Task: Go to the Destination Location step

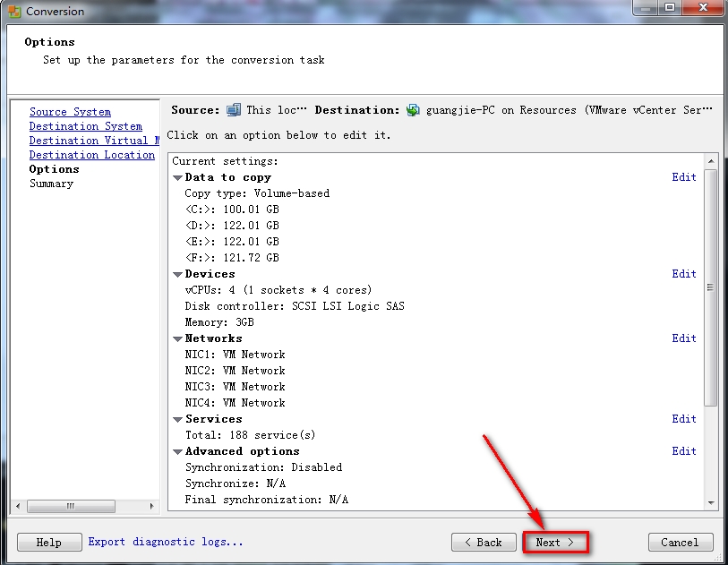Action: point(92,155)
